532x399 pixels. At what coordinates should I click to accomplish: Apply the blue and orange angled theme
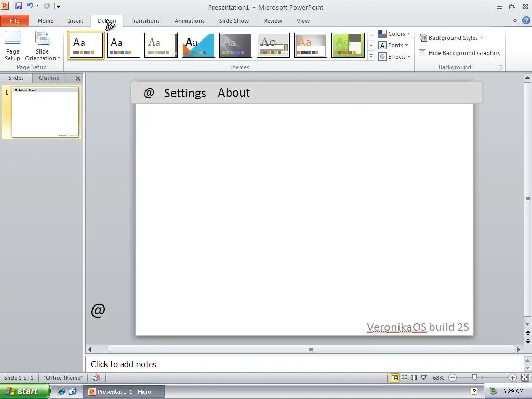[x=198, y=45]
